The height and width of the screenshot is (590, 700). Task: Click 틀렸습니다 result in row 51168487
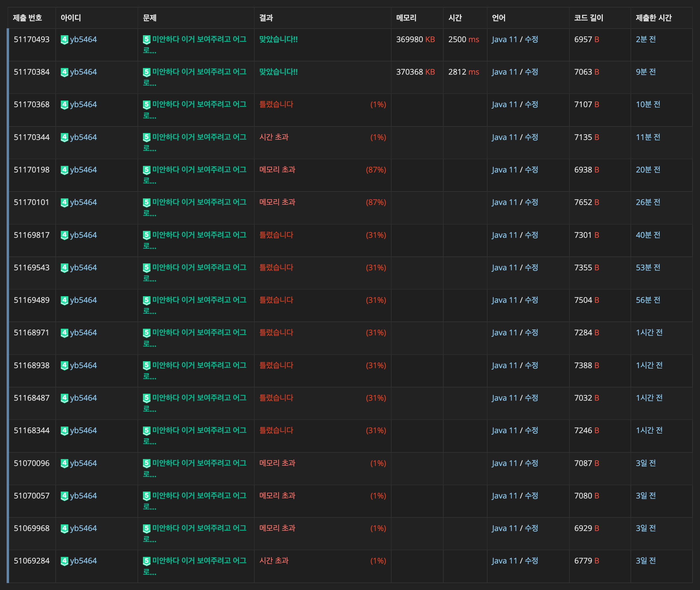[x=276, y=398]
